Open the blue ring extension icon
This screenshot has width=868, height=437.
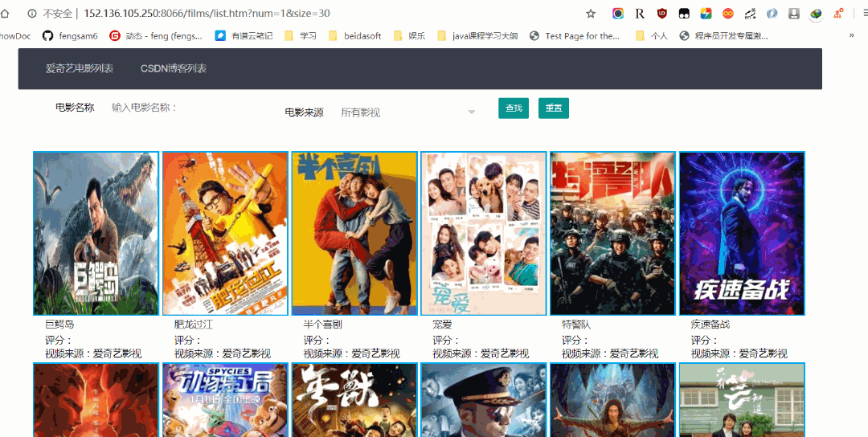tap(772, 14)
